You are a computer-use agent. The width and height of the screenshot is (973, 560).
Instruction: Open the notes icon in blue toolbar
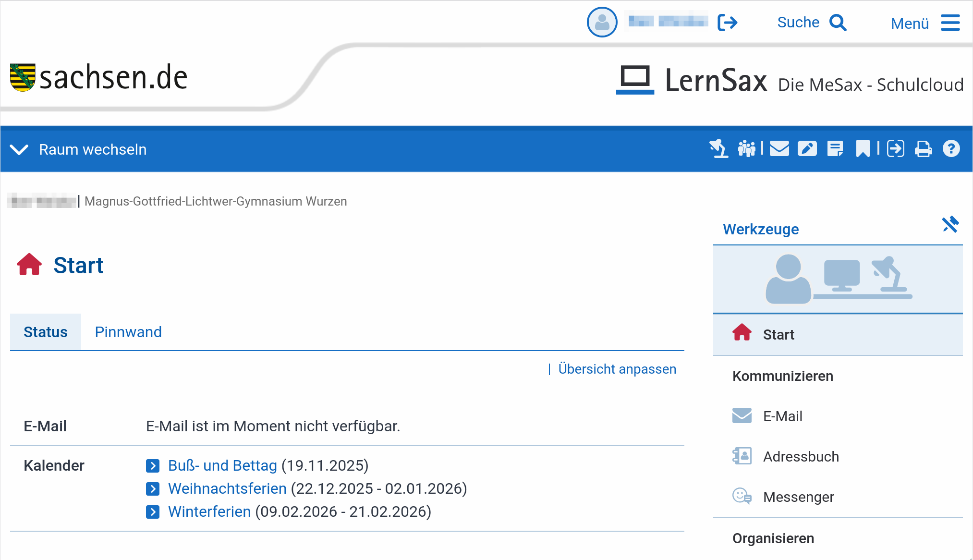835,149
